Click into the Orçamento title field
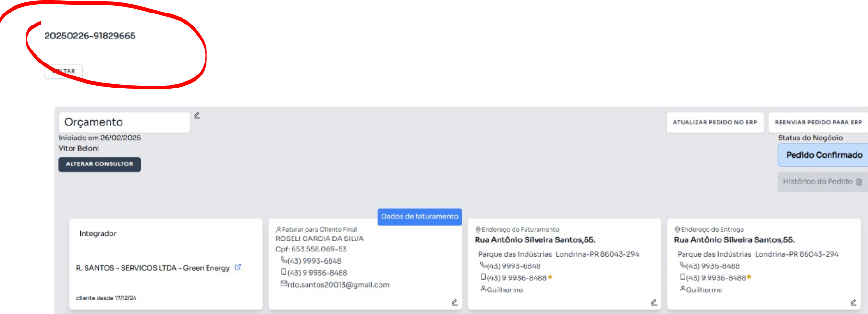868x314 pixels. 124,122
